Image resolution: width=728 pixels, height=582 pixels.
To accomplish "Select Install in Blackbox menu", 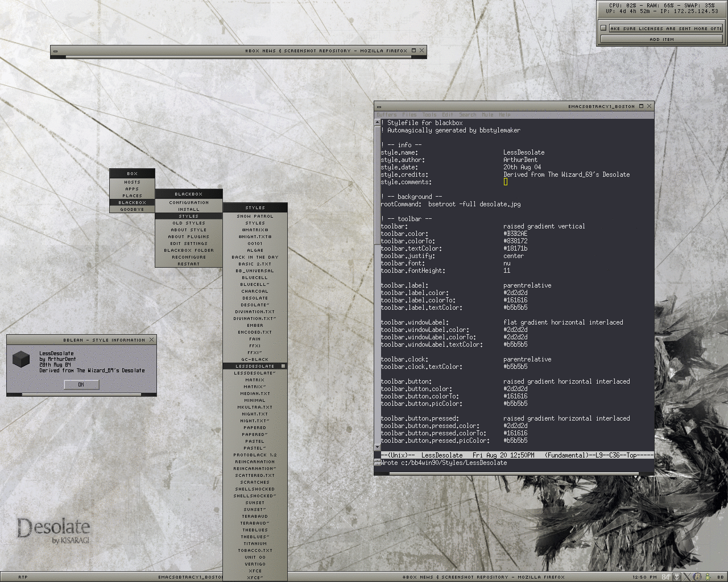I will tap(189, 209).
